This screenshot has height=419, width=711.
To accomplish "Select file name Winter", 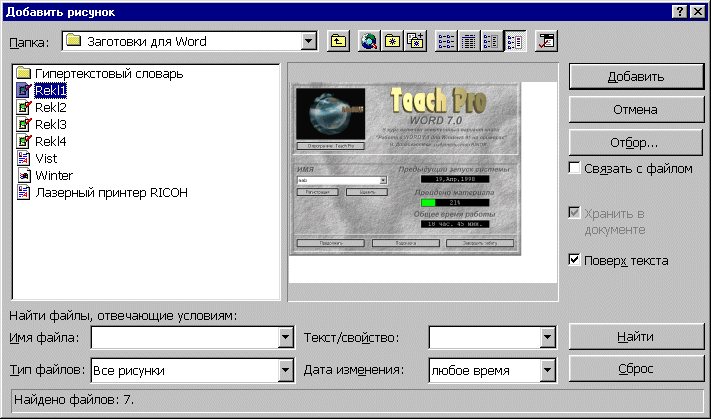I will point(54,175).
